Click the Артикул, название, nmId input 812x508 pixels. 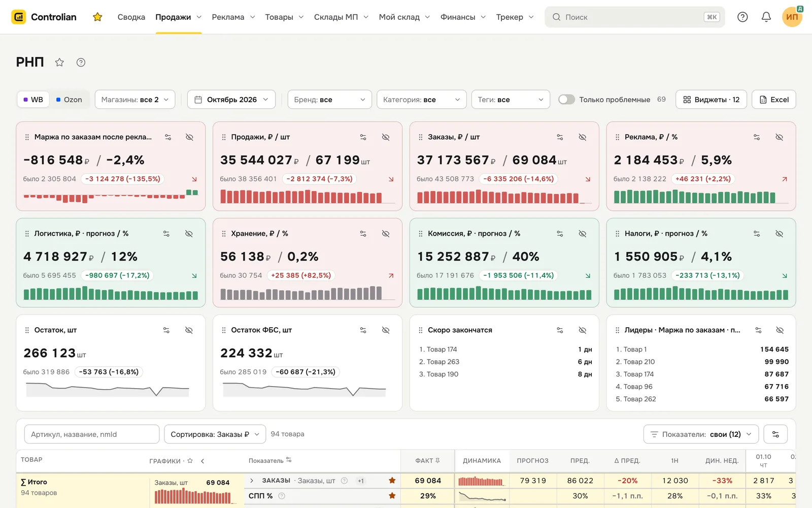(92, 434)
